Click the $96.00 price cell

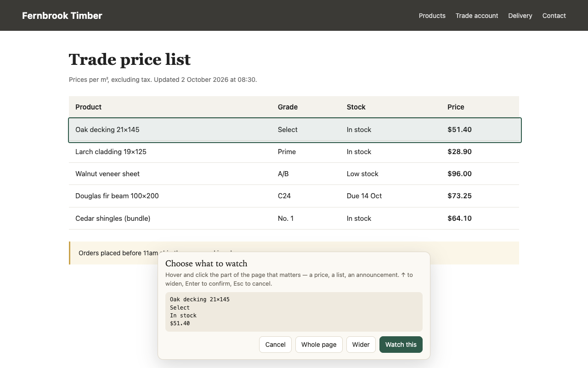480,174
